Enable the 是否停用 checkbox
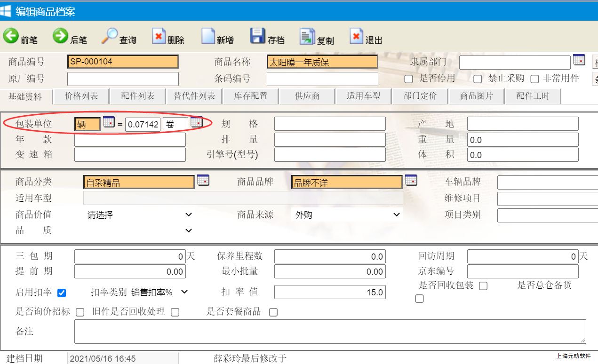This screenshot has height=364, width=598. 409,79
